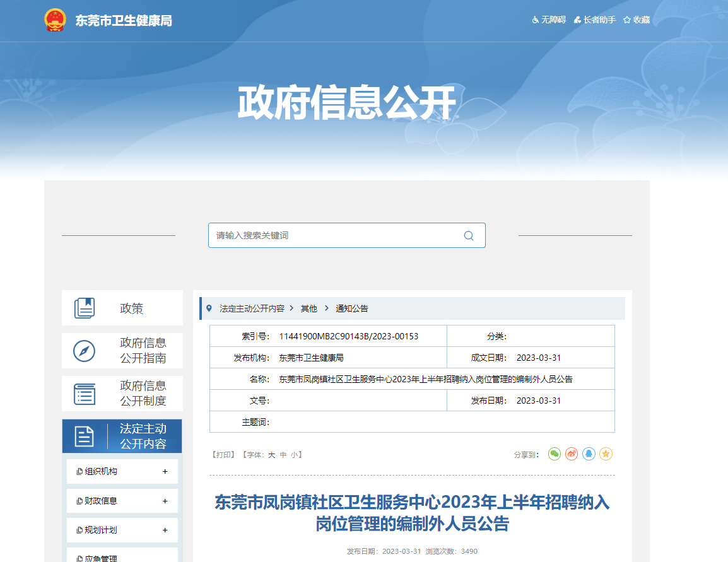This screenshot has height=562, width=728.
Task: Share the article to WeChat
Action: click(555, 454)
